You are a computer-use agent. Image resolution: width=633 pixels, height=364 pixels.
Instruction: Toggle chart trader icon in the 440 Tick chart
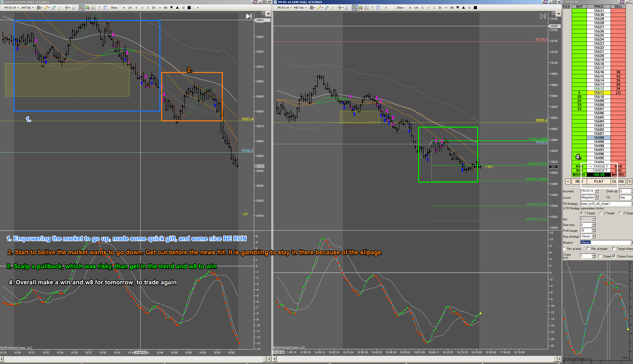tap(354, 8)
